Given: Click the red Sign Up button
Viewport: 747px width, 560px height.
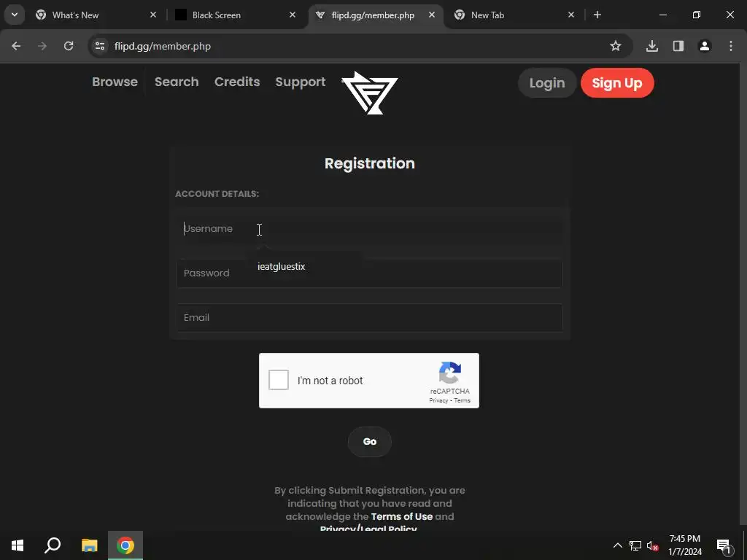Looking at the screenshot, I should pos(617,83).
